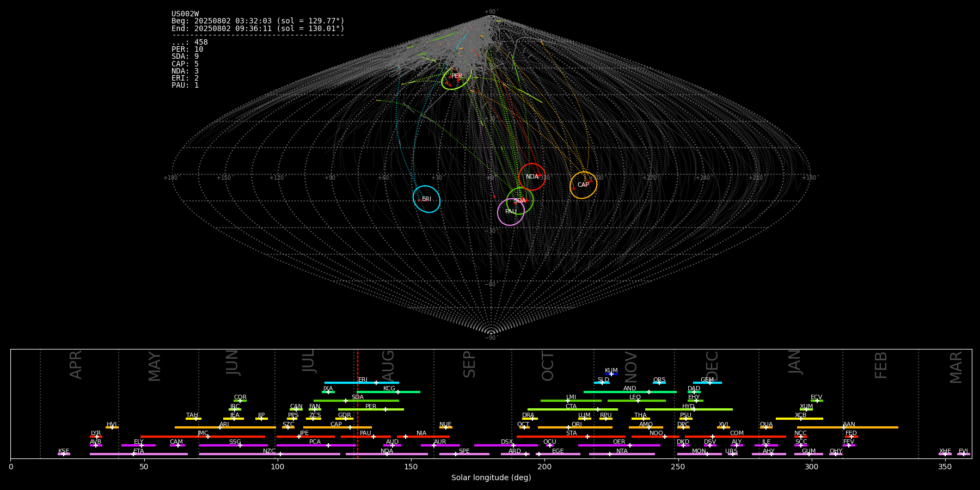The image size is (980, 490).
Task: Click the EVI shower marker in timeline
Action: coord(964,454)
